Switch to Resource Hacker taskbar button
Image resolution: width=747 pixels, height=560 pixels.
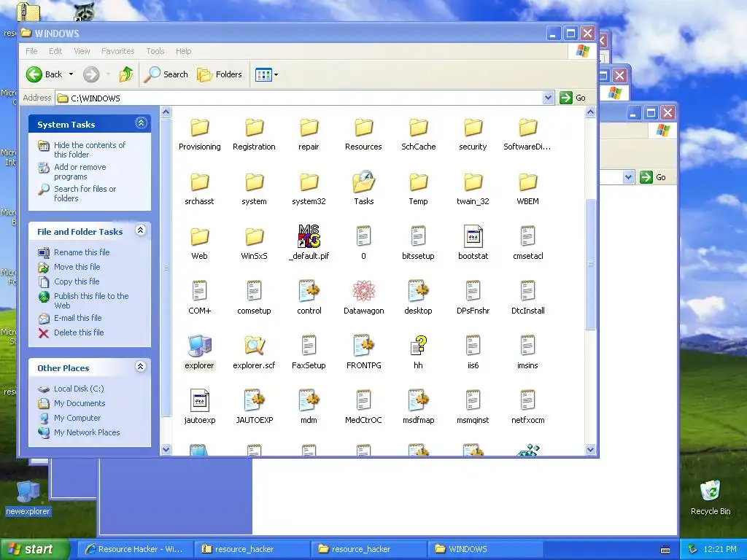point(135,549)
